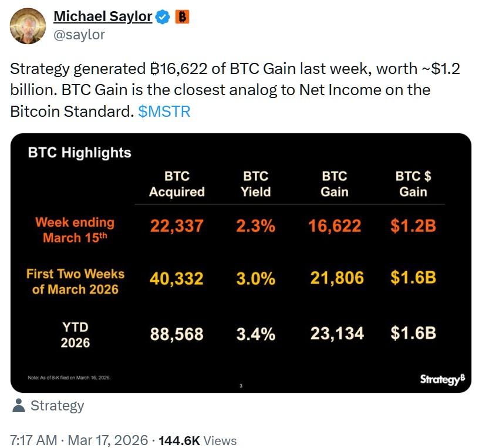479x448 pixels.
Task: Click the Week ending March 15th label
Action: (75, 230)
